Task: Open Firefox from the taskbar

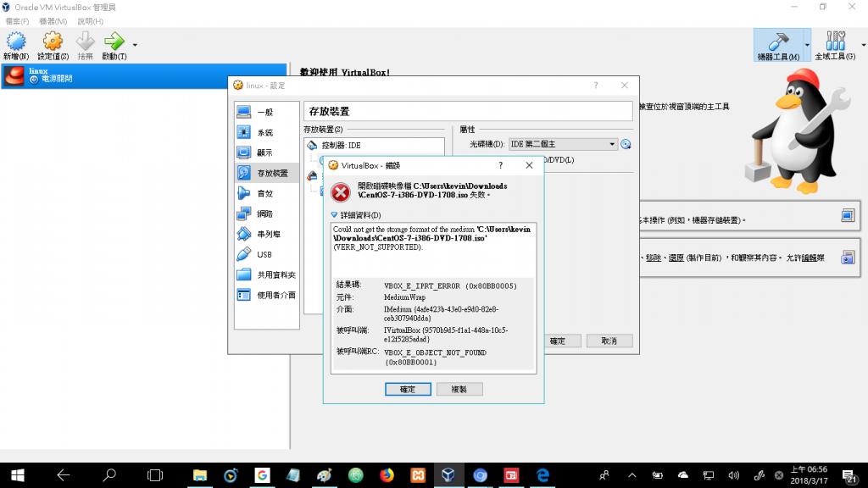Action: (x=387, y=475)
